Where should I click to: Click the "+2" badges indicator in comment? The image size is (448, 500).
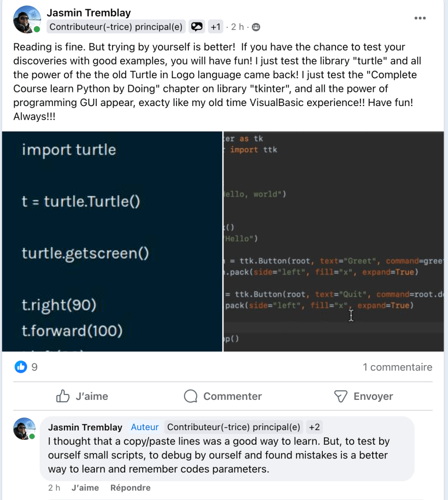tap(314, 427)
